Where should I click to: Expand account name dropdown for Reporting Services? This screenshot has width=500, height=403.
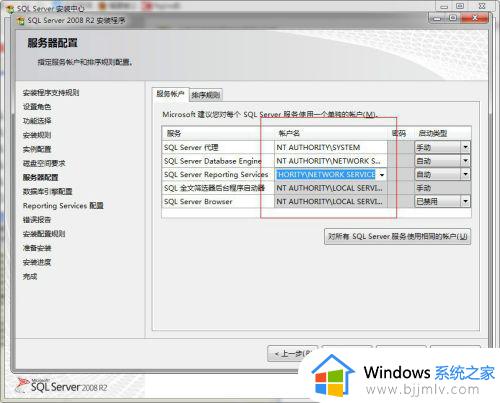(382, 175)
